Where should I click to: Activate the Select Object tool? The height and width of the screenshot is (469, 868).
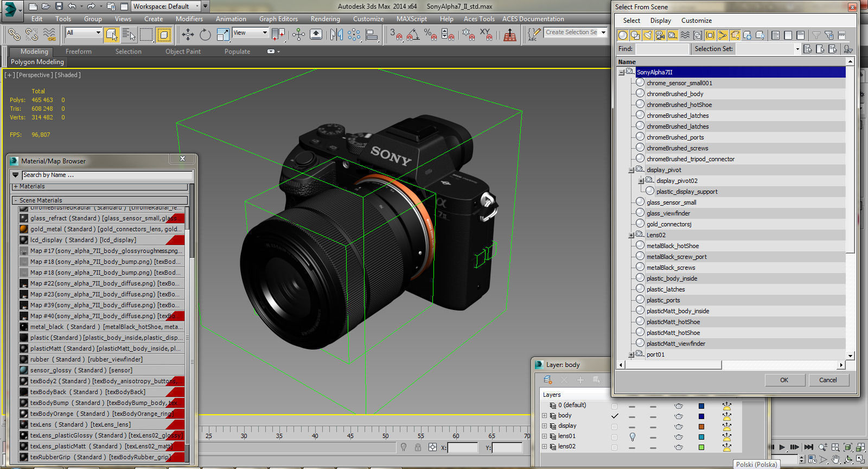112,35
